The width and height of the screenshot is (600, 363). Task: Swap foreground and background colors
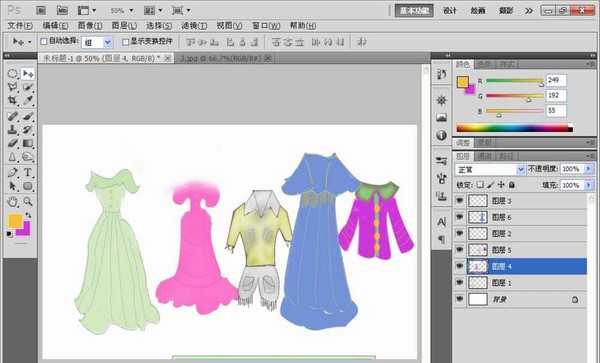(28, 215)
